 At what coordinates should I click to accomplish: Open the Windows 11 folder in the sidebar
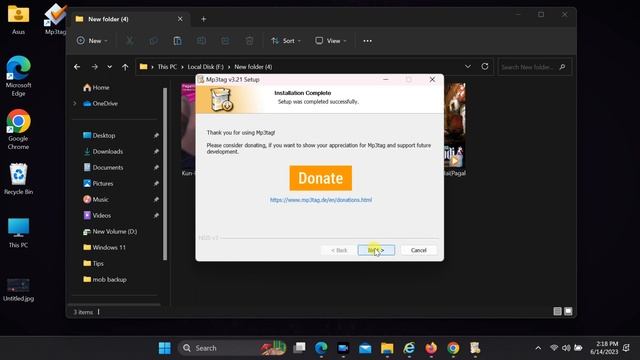coord(104,247)
